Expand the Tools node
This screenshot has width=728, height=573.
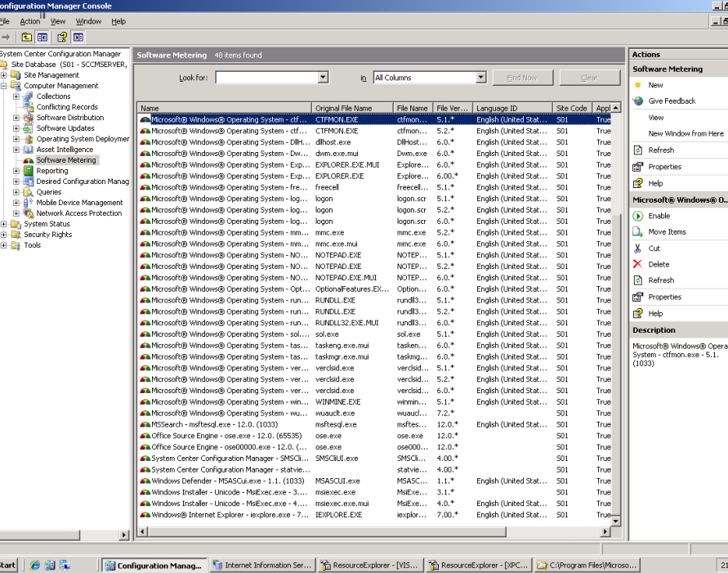[x=4, y=245]
